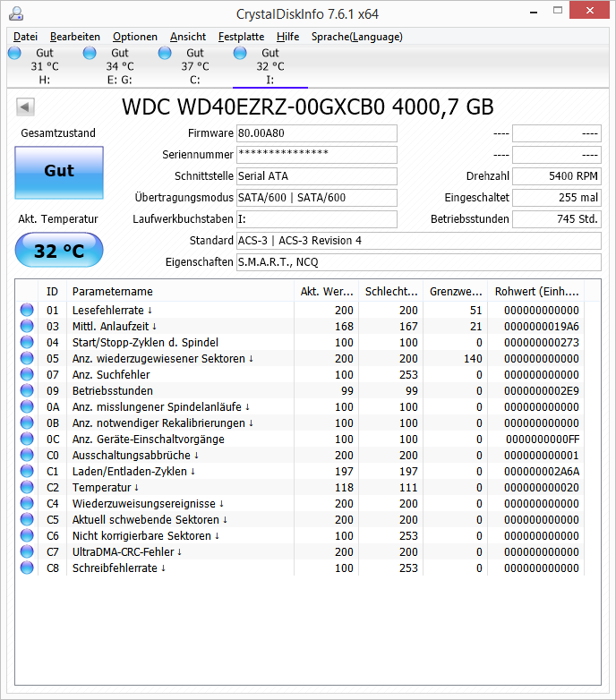Click the Eingeschaltet value 255 mal
Viewport: 616px width, 700px height.
pyautogui.click(x=557, y=197)
